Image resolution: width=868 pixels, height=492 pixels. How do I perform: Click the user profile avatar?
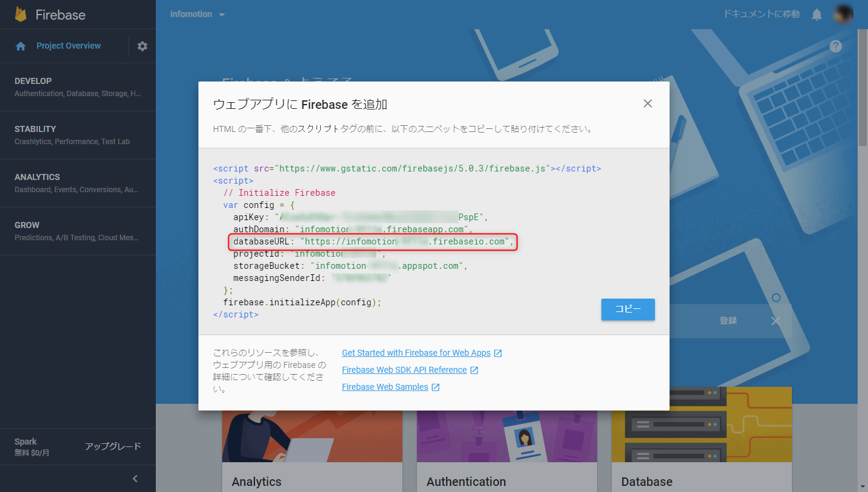coord(842,13)
